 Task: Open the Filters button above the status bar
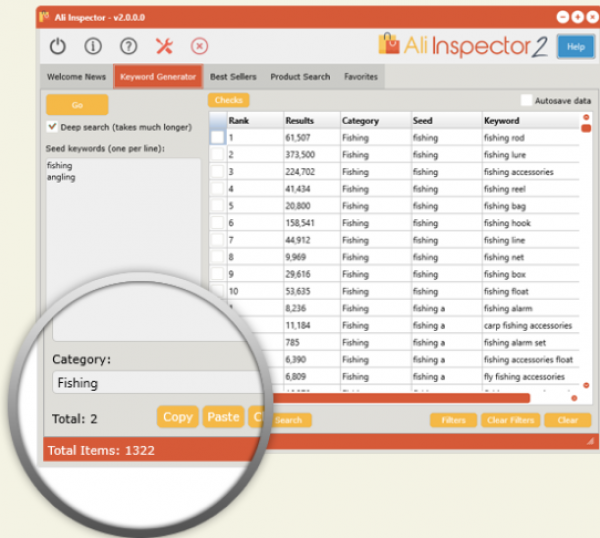point(453,420)
